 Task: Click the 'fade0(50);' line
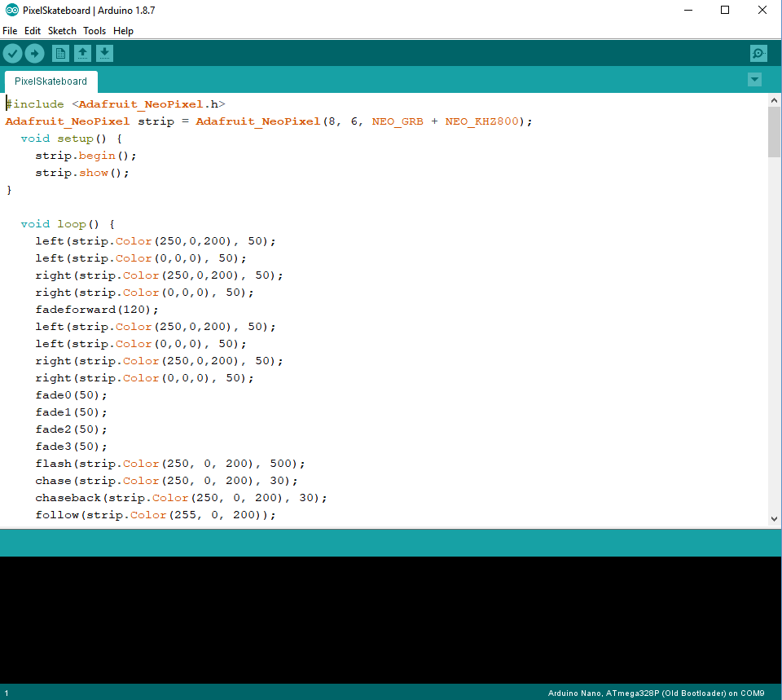pos(72,395)
